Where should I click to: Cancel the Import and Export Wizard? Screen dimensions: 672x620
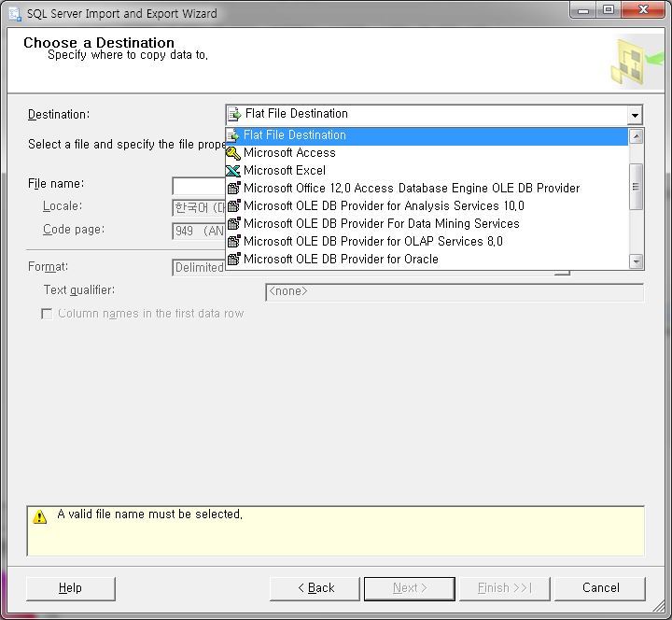600,588
